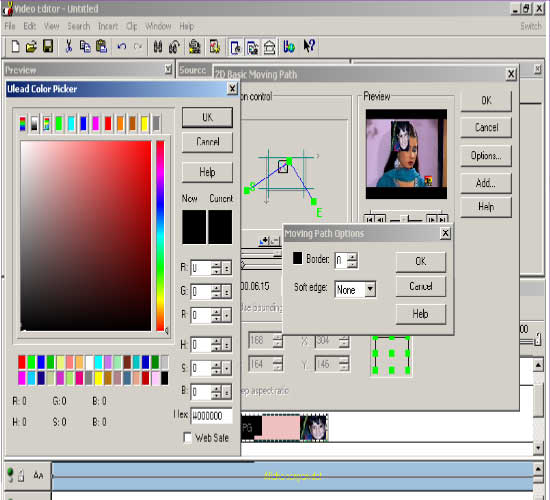Image resolution: width=550 pixels, height=500 pixels.
Task: Click the add keyframe icon below the motion path
Action: coord(264,240)
